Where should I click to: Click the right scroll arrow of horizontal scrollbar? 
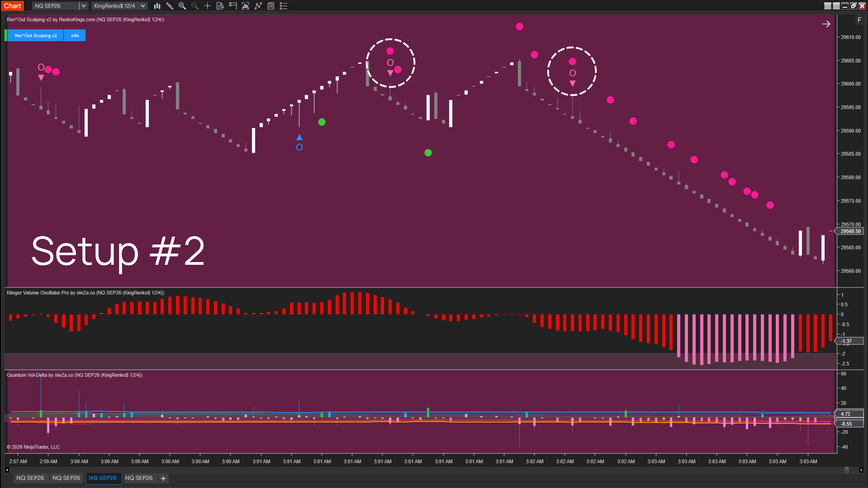[x=861, y=470]
